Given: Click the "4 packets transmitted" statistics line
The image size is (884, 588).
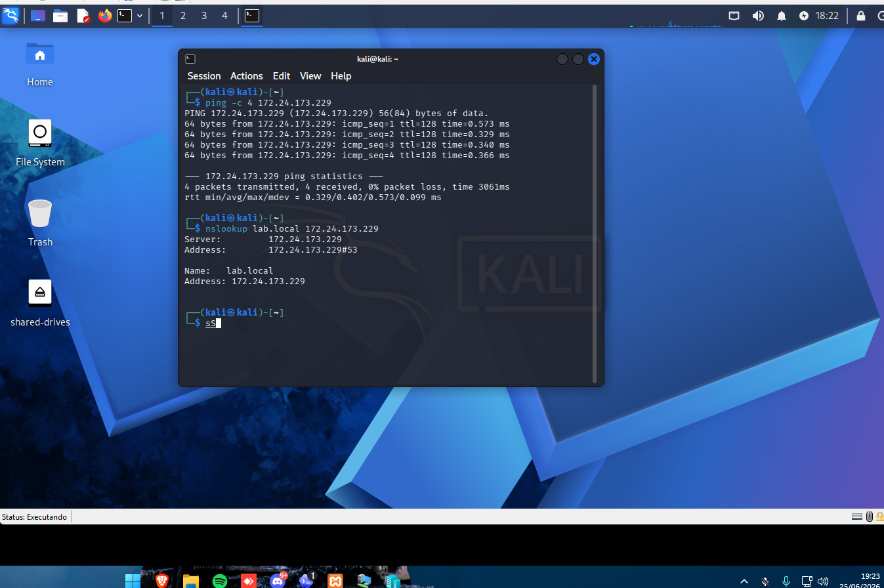Looking at the screenshot, I should click(347, 187).
